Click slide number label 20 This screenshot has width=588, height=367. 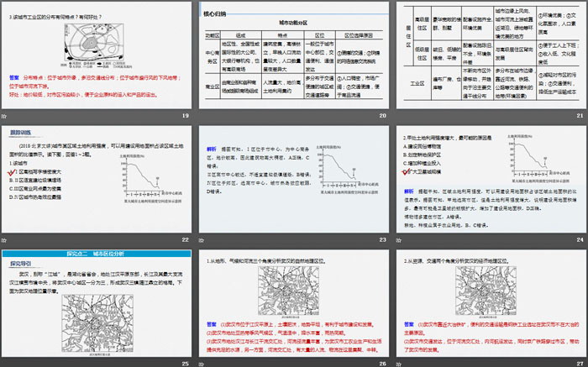click(x=382, y=115)
